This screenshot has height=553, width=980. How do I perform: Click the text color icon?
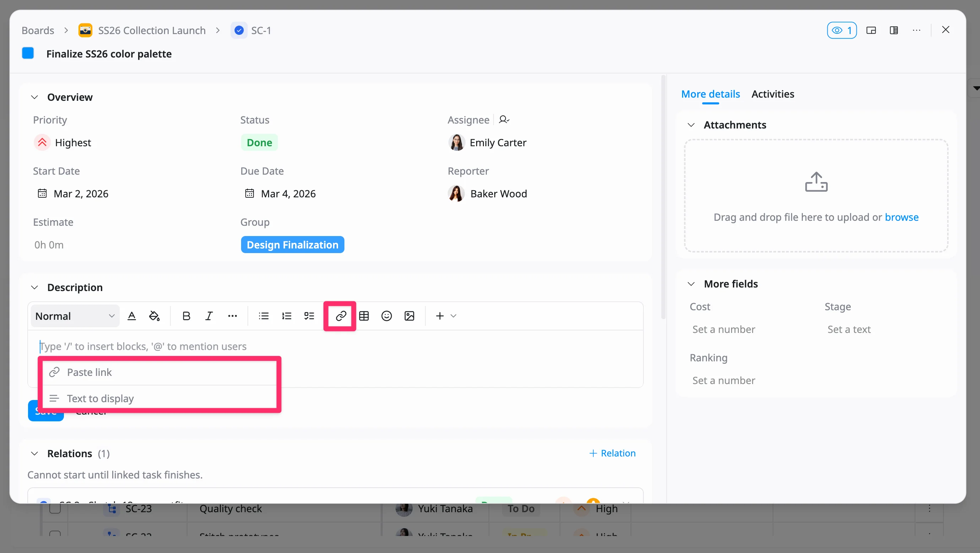pos(132,316)
